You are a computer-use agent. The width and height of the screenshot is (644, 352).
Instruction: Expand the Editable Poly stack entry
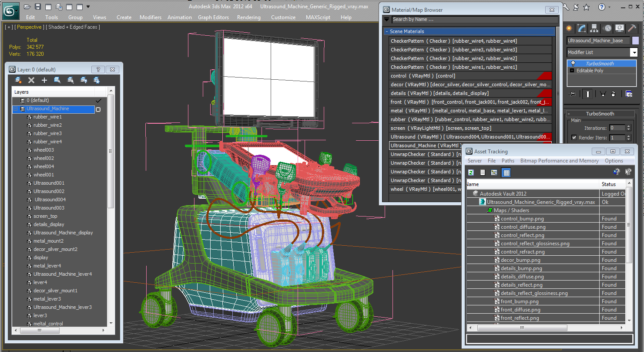point(572,71)
